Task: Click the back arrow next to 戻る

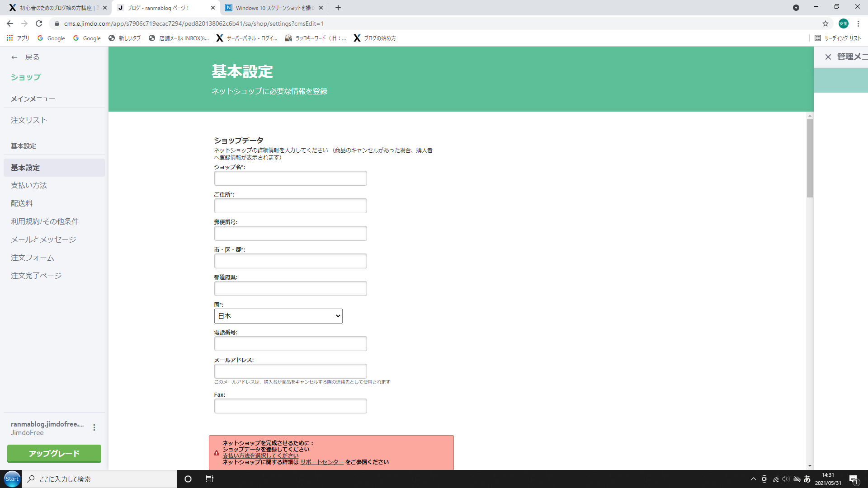Action: 14,57
